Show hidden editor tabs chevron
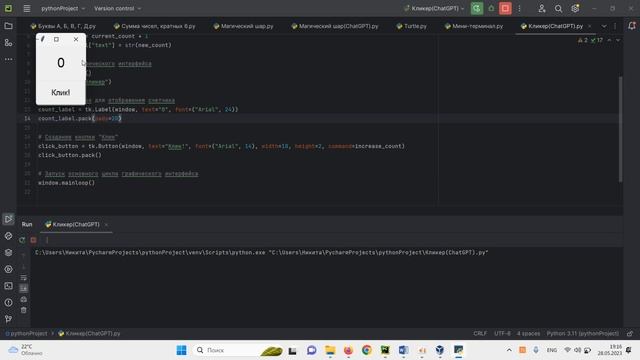Image resolution: width=640 pixels, height=360 pixels. (604, 26)
